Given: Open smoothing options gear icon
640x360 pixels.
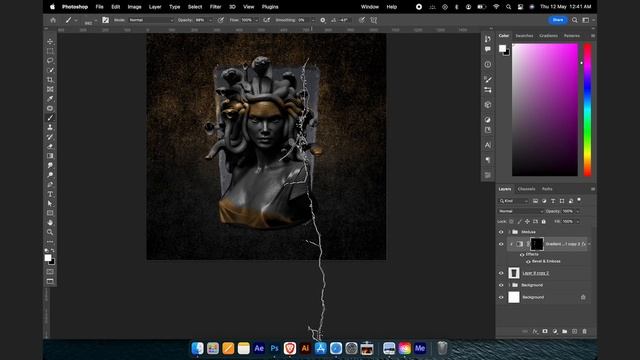Looking at the screenshot, I should tap(323, 20).
